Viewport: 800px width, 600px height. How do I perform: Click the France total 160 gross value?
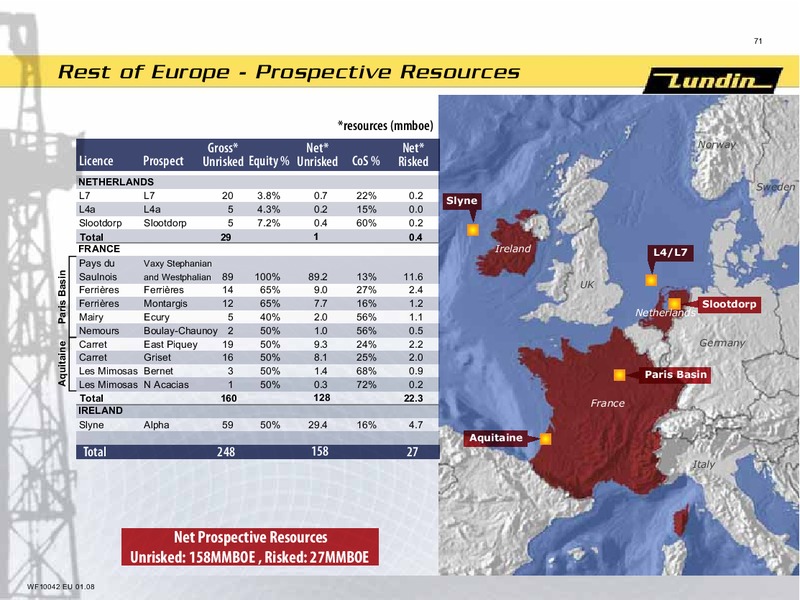pyautogui.click(x=229, y=398)
